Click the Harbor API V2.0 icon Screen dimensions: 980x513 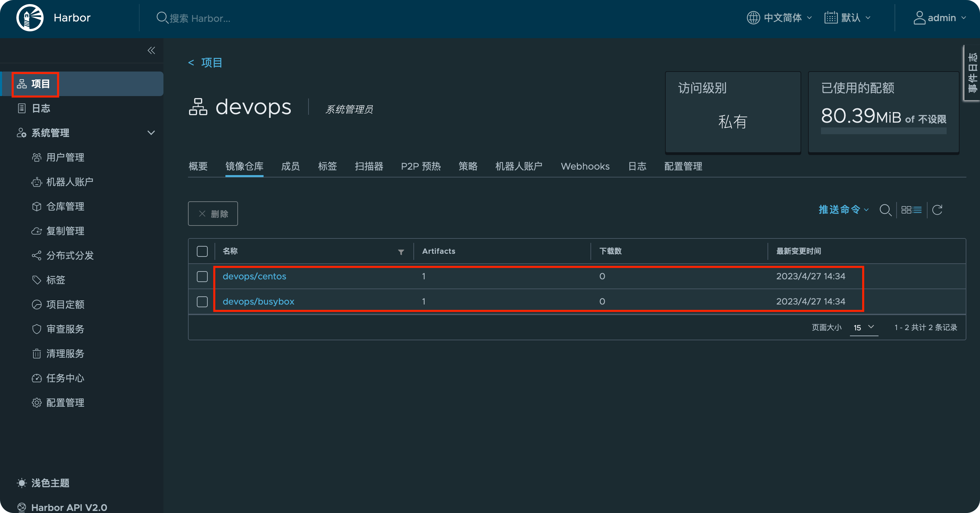tap(22, 507)
